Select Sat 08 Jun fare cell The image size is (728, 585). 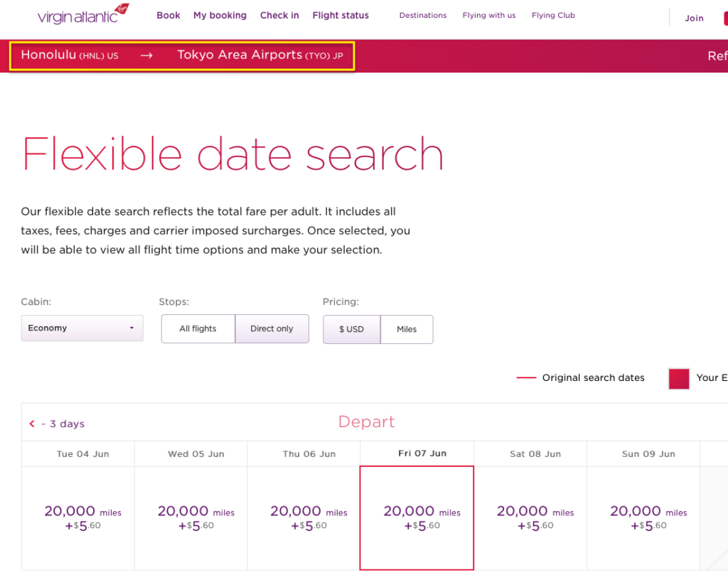[x=530, y=518]
